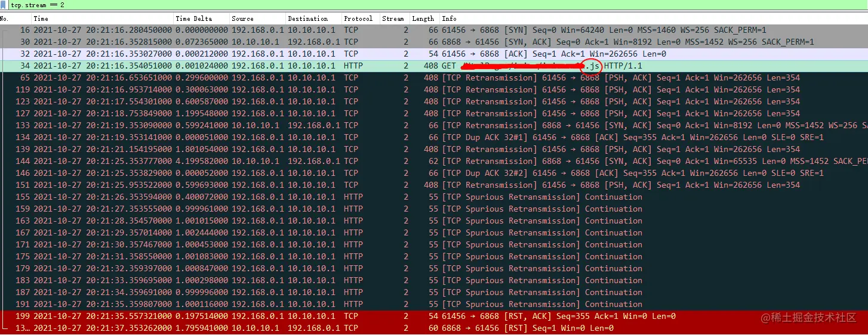The height and width of the screenshot is (335, 868).
Task: Select packet 123 retransmission row
Action: pyautogui.click(x=434, y=102)
